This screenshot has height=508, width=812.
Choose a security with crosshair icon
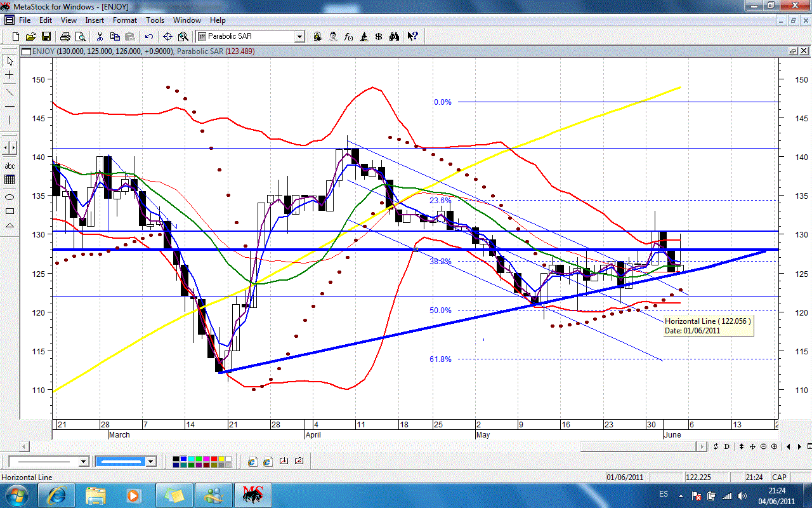click(168, 37)
